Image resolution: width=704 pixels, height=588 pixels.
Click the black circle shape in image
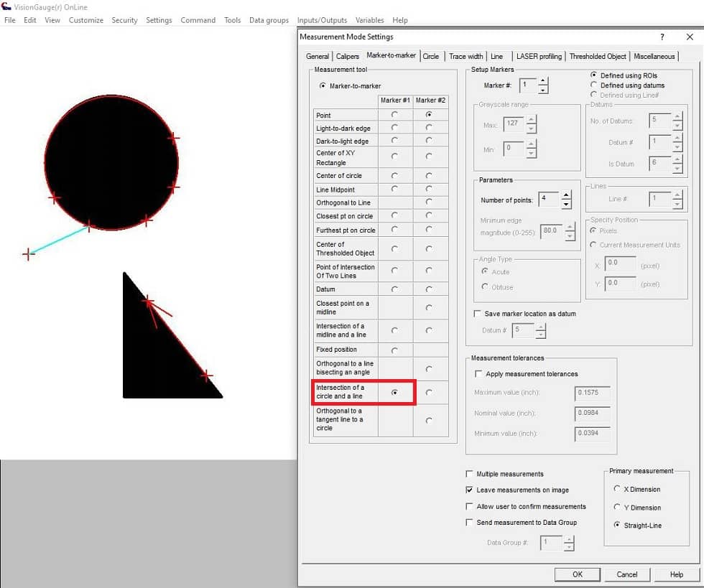[x=111, y=162]
